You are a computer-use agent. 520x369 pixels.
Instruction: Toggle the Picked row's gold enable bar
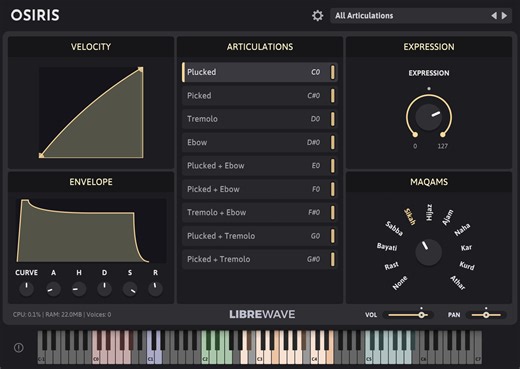(332, 96)
